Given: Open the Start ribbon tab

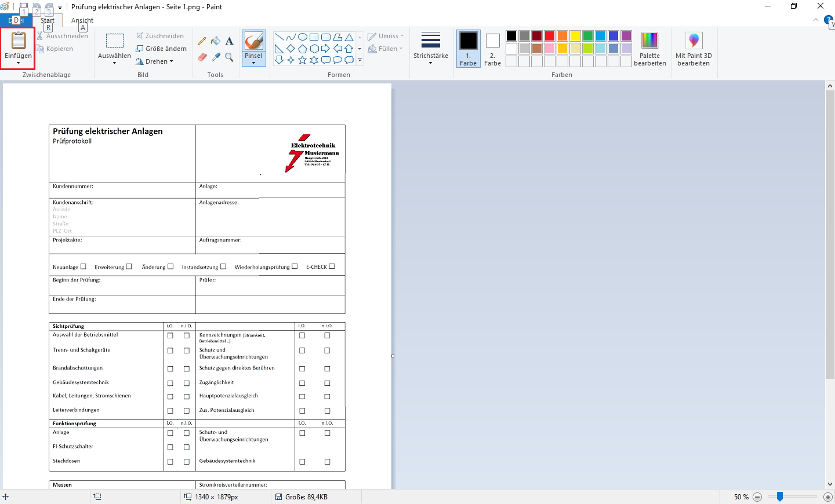Looking at the screenshot, I should (x=48, y=20).
